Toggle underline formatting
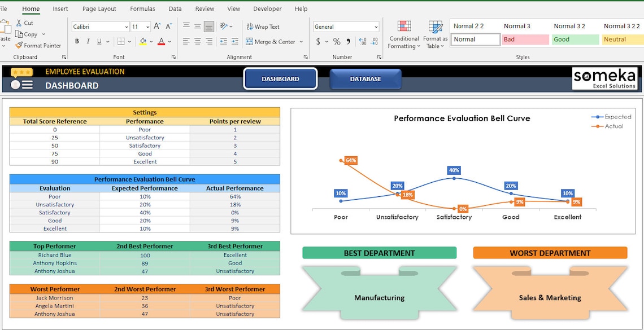The image size is (644, 330). click(98, 41)
